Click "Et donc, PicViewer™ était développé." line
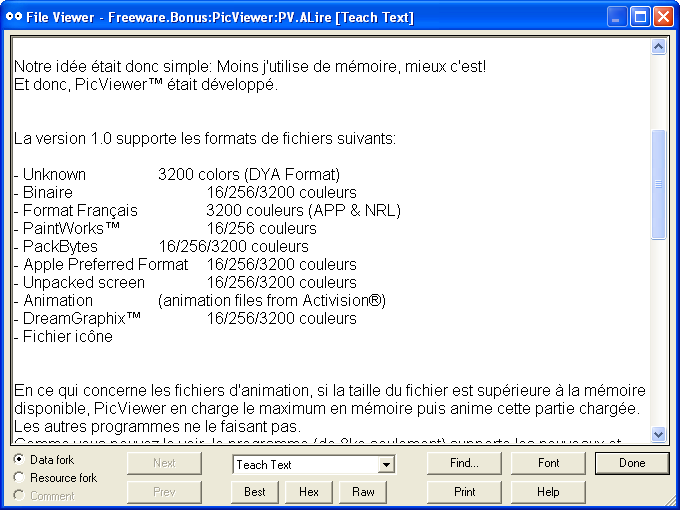680x510 pixels. pyautogui.click(x=146, y=84)
